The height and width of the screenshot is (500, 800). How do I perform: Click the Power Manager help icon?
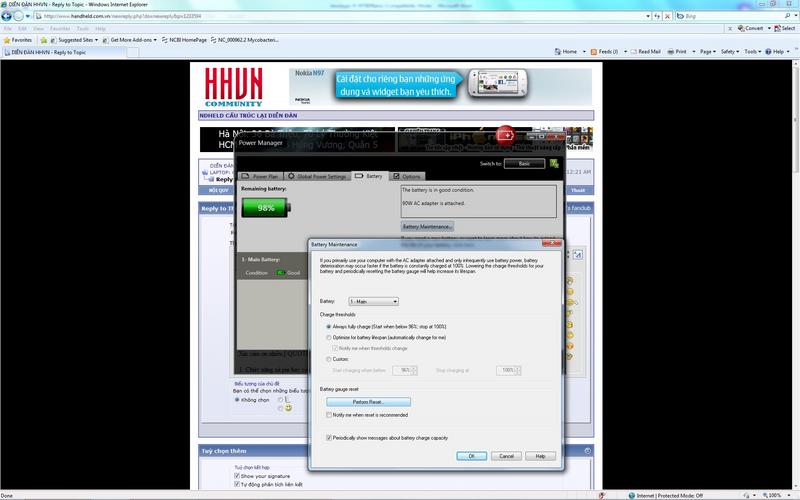tap(556, 162)
